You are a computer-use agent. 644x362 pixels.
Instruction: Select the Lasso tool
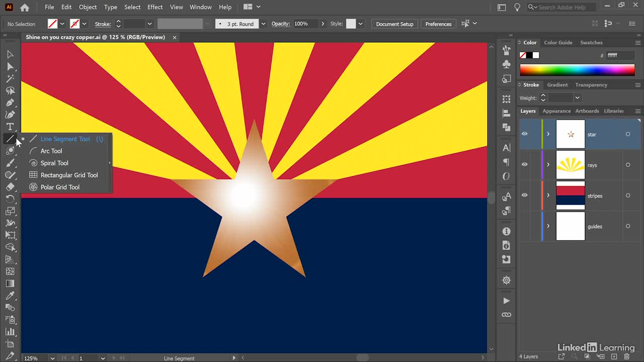(x=10, y=90)
